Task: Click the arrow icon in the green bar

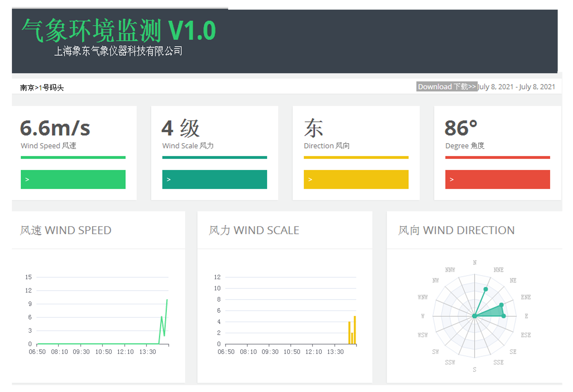Action: pyautogui.click(x=27, y=179)
